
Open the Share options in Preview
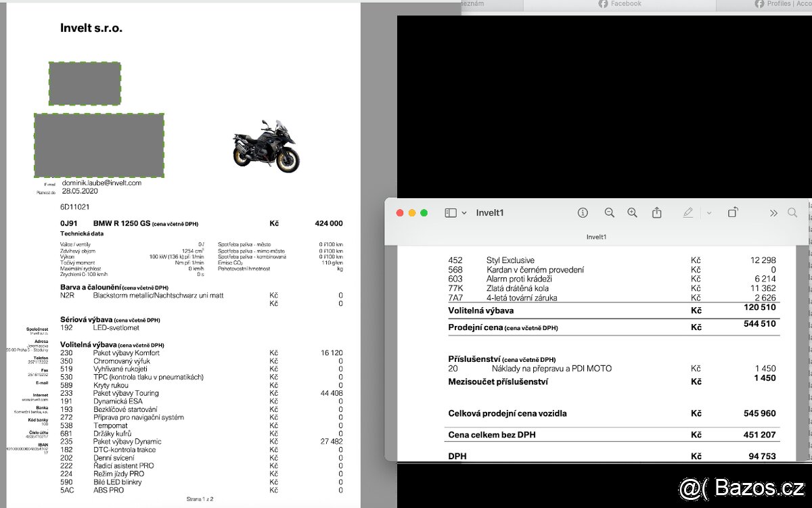point(656,212)
